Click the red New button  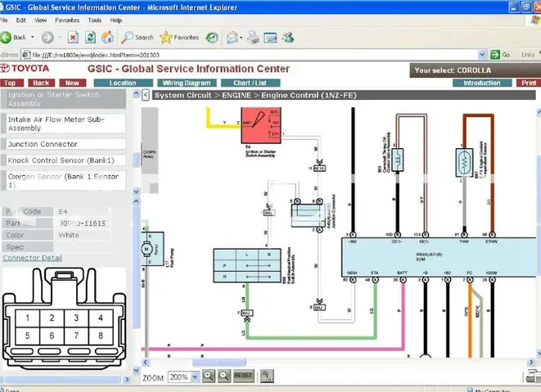coord(72,83)
